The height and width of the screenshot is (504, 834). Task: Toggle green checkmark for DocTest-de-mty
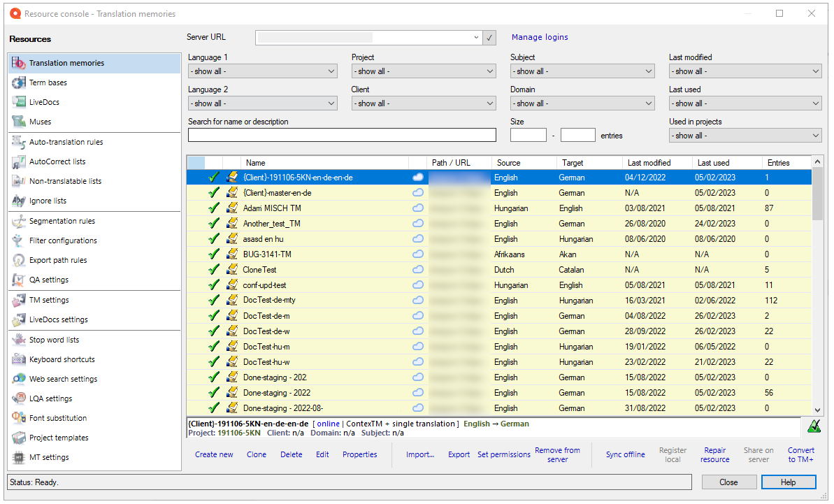(214, 301)
